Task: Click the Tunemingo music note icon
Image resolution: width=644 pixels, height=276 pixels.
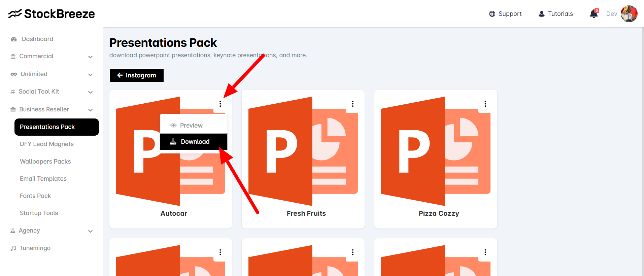Action: (x=13, y=248)
